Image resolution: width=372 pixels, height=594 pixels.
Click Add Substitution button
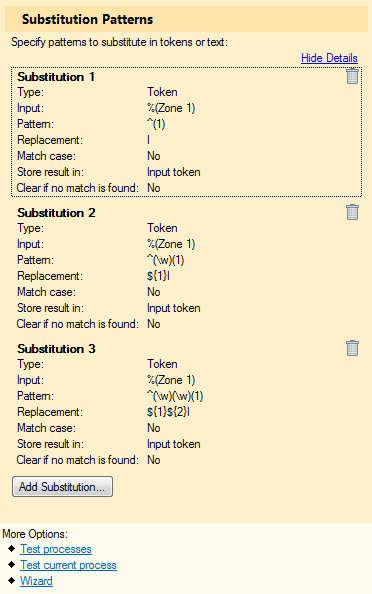(63, 487)
